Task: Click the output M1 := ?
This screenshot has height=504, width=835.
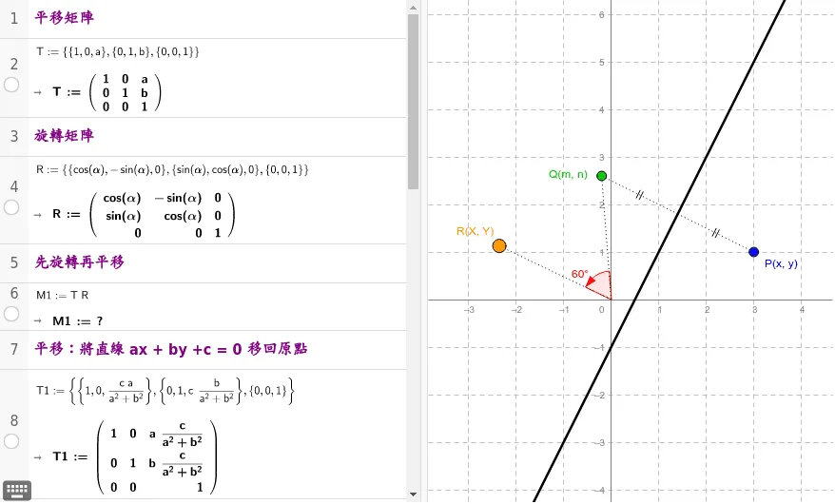Action: click(78, 320)
